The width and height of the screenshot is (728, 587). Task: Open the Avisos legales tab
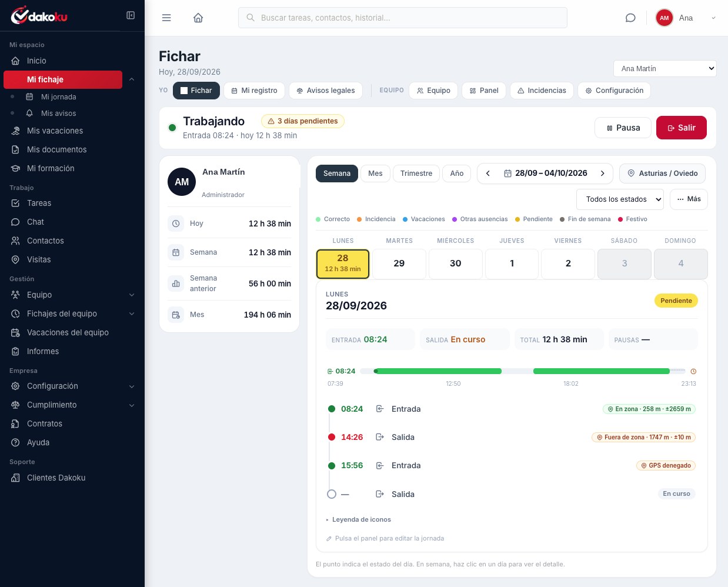[x=326, y=91]
